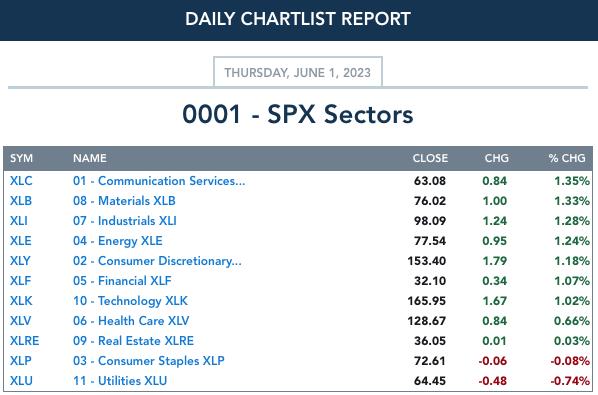
Task: Open 06 - Health Care XLV chart
Action: coord(131,321)
